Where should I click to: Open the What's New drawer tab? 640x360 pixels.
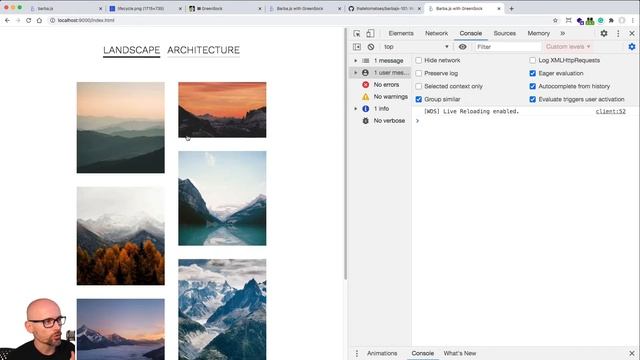460,353
